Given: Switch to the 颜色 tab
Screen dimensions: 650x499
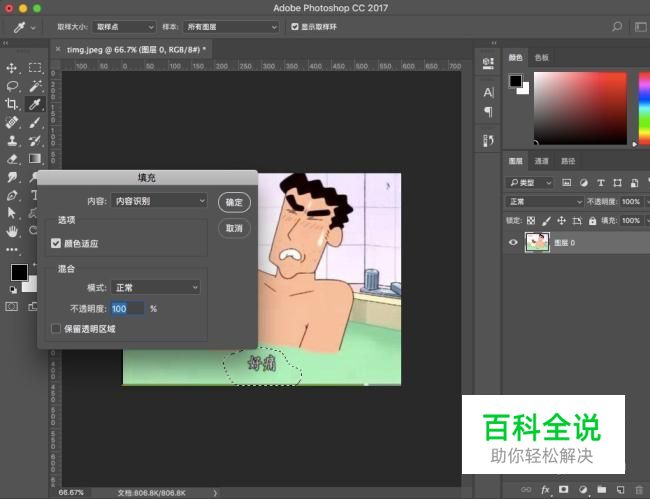Looking at the screenshot, I should [x=515, y=58].
